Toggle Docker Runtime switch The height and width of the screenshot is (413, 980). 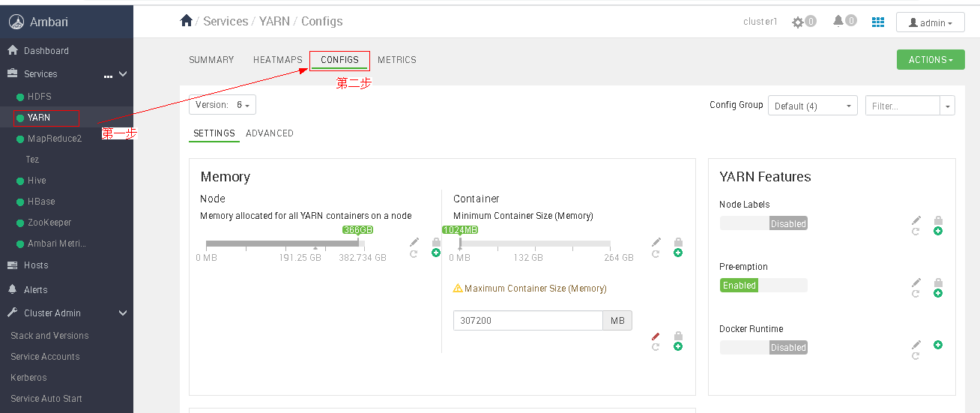763,347
